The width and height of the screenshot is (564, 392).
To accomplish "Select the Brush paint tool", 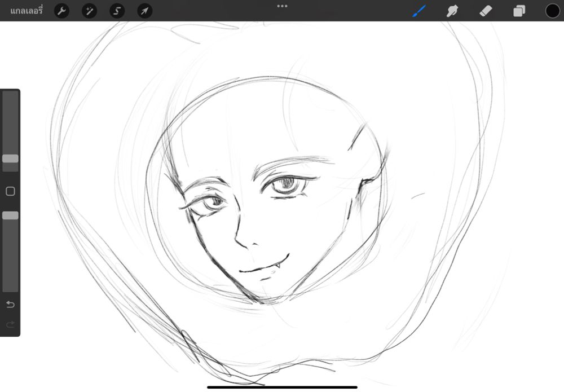I will (419, 11).
